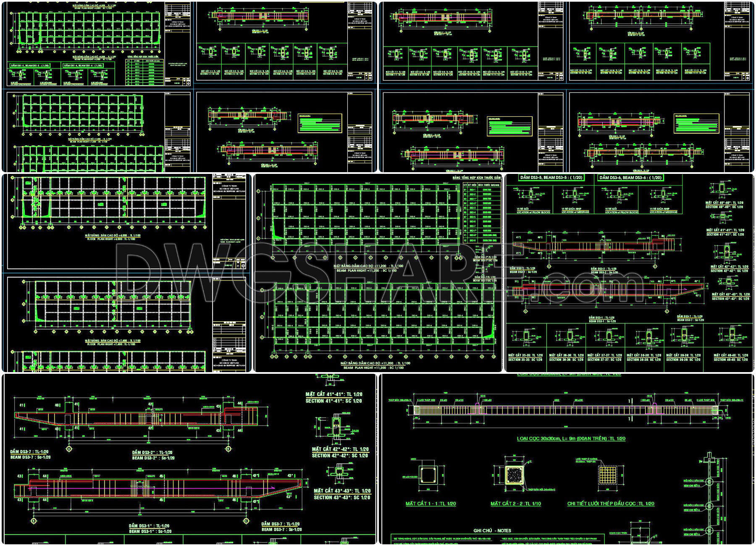Image resolution: width=756 pixels, height=546 pixels.
Task: Select row DS3-9 in the beam dimension table
Action: [x=472, y=240]
